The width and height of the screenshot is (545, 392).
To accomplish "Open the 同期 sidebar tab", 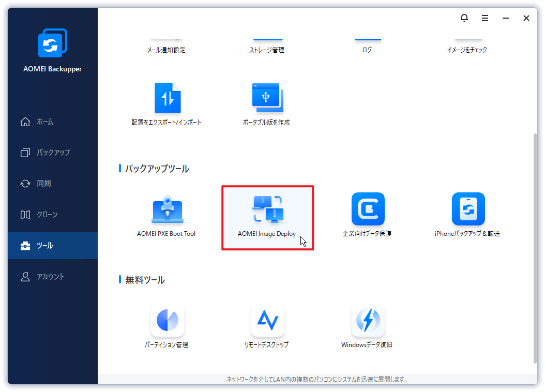I will click(53, 184).
